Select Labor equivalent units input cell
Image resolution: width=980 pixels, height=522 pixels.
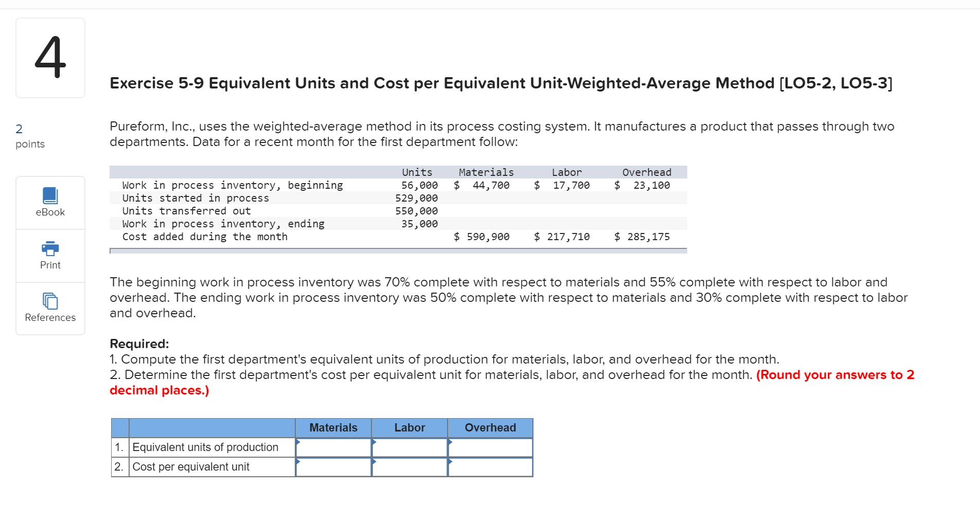(x=409, y=447)
